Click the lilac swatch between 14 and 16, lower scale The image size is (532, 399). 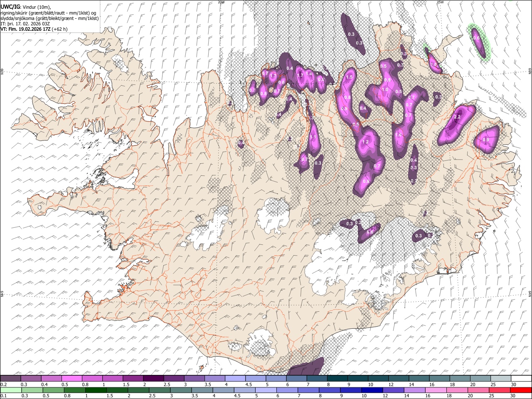[x=414, y=390]
